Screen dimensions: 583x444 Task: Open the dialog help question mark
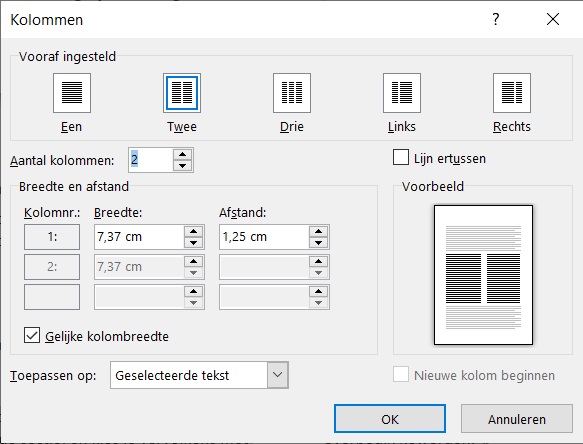tap(496, 19)
